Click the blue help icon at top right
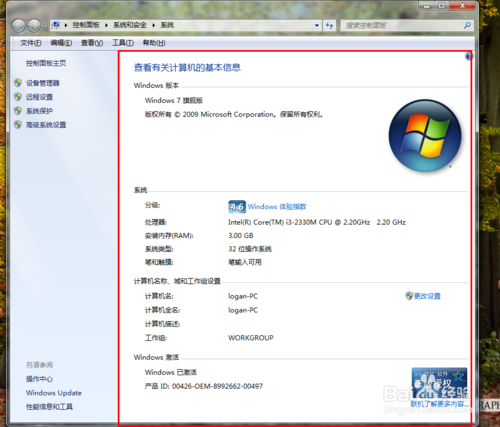 (x=469, y=56)
